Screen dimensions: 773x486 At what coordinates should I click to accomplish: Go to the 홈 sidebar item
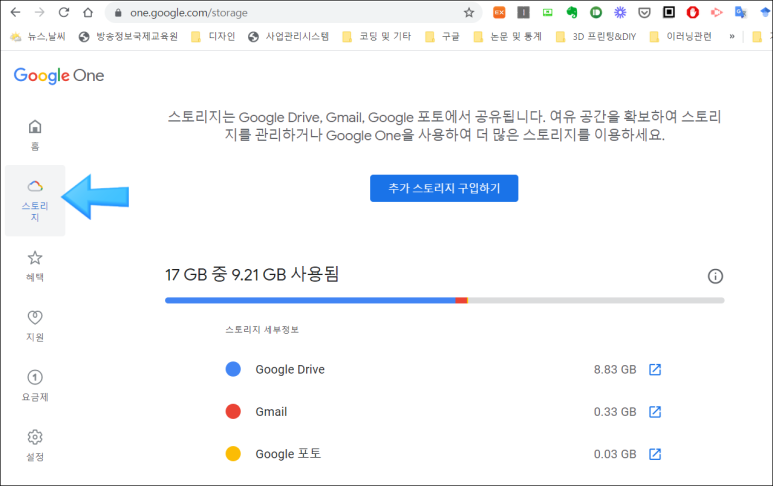35,135
